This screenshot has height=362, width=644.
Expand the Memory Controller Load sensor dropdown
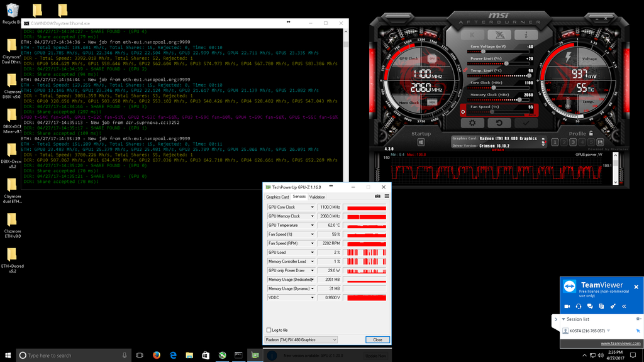tap(312, 261)
